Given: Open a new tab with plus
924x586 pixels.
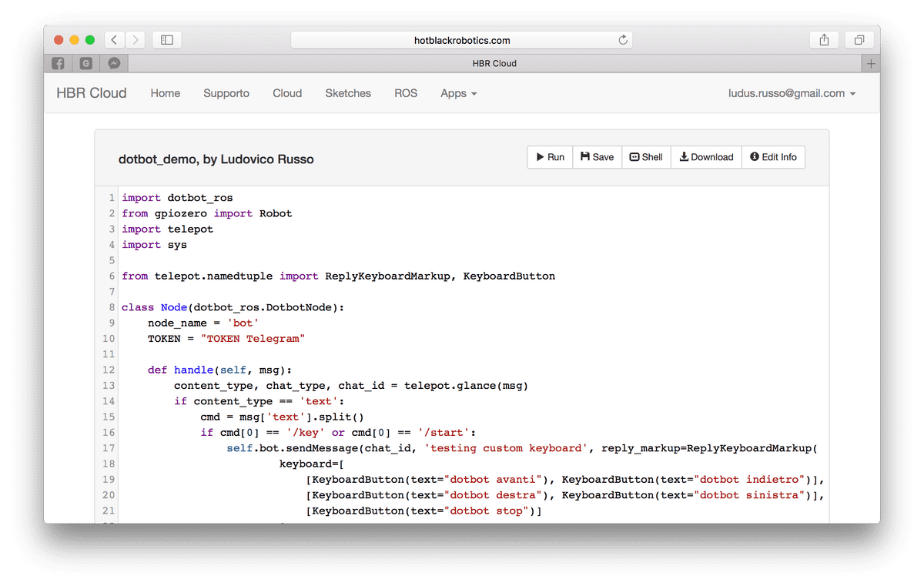Looking at the screenshot, I should [x=871, y=64].
